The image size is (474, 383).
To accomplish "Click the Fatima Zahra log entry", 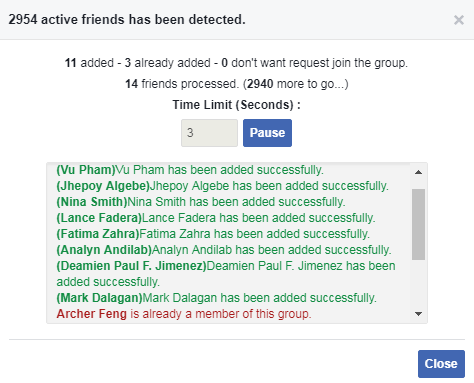I will pos(213,234).
